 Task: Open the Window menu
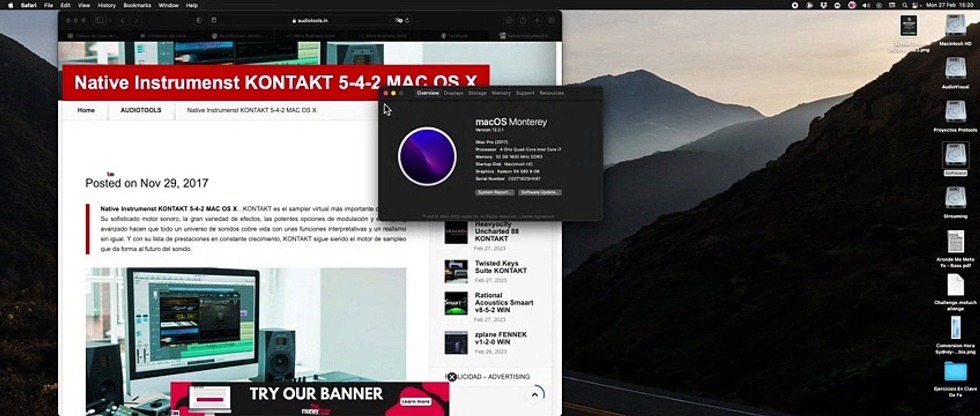coord(168,5)
